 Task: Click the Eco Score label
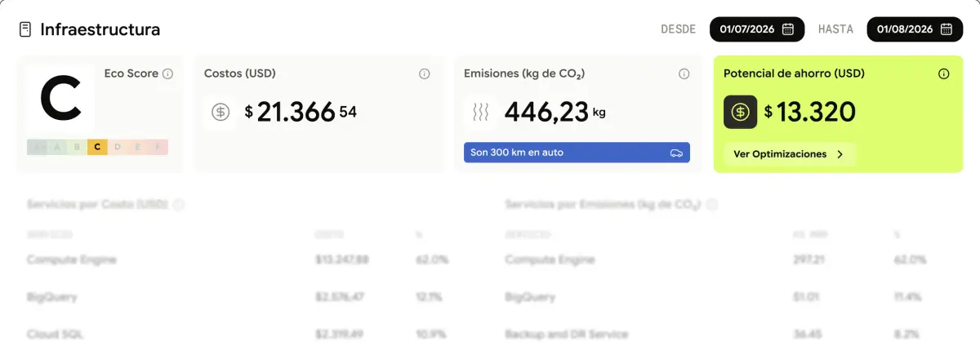pyautogui.click(x=131, y=73)
